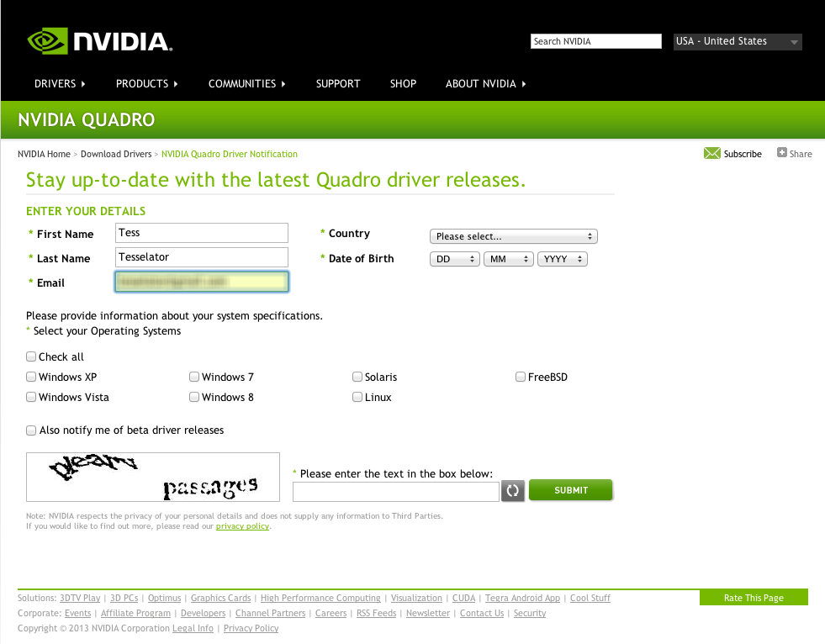Tick the Linux checkbox
Viewport: 825px width, 644px height.
[x=357, y=397]
